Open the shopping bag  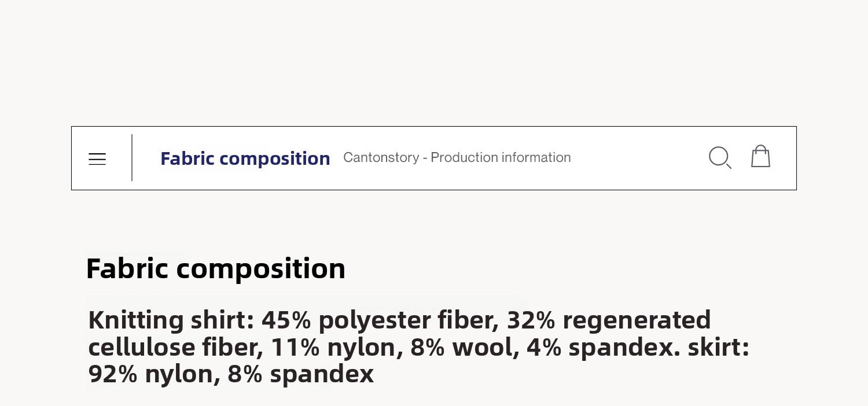tap(760, 157)
